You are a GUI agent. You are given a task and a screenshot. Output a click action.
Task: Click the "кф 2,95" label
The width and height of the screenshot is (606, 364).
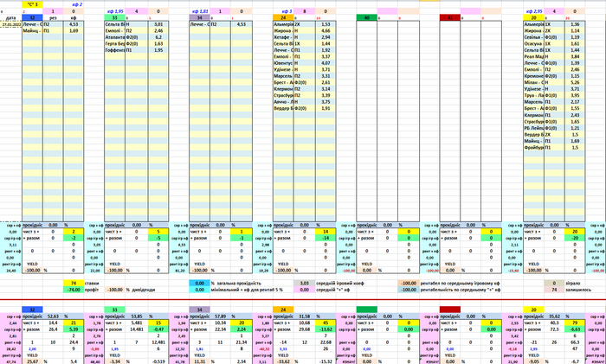[x=535, y=11]
